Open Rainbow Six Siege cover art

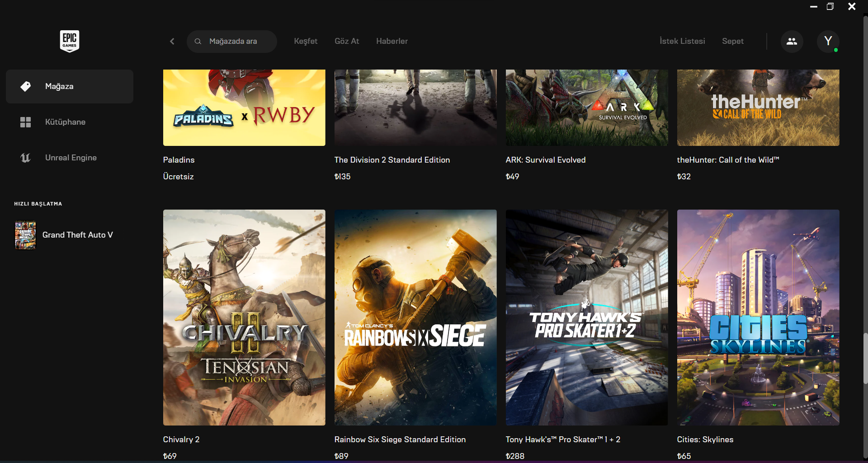(415, 318)
